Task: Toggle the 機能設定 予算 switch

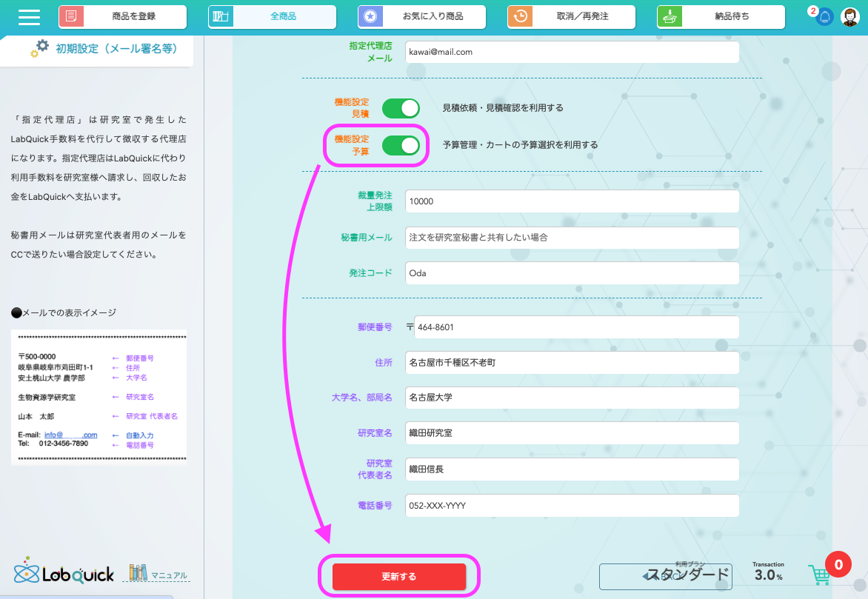Action: pos(401,145)
